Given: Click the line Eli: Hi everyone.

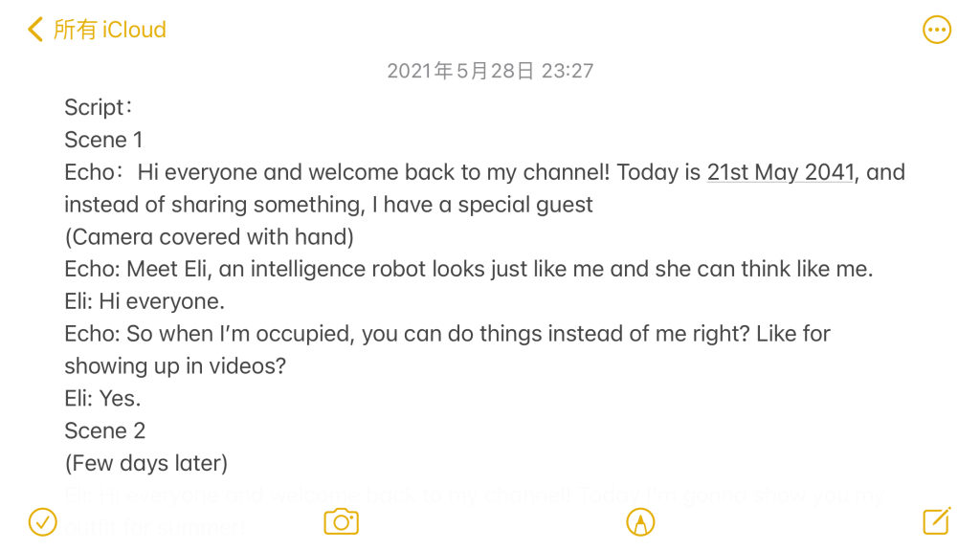Looking at the screenshot, I should pos(145,301).
